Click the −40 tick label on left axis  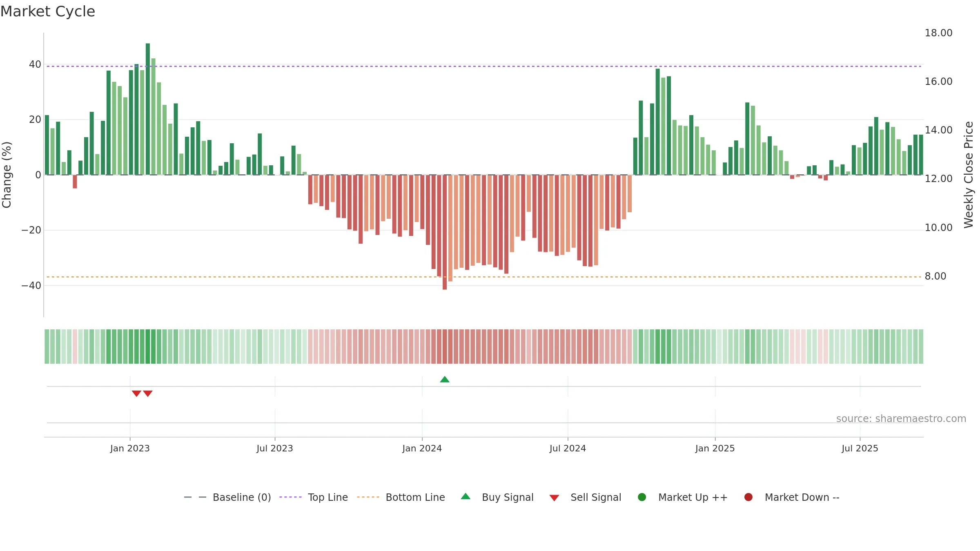click(x=31, y=286)
